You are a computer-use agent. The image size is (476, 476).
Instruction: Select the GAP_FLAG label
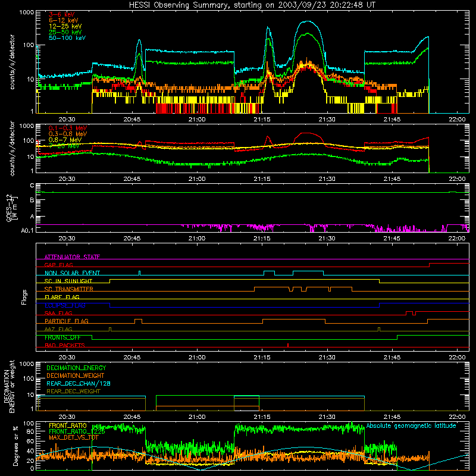pos(58,265)
